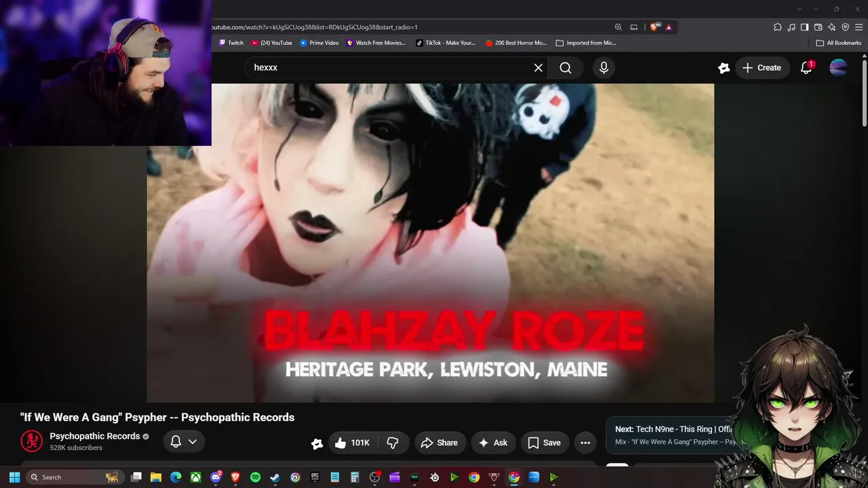Like the video with 101K likes
Viewport: 868px width, 488px height.
click(352, 443)
